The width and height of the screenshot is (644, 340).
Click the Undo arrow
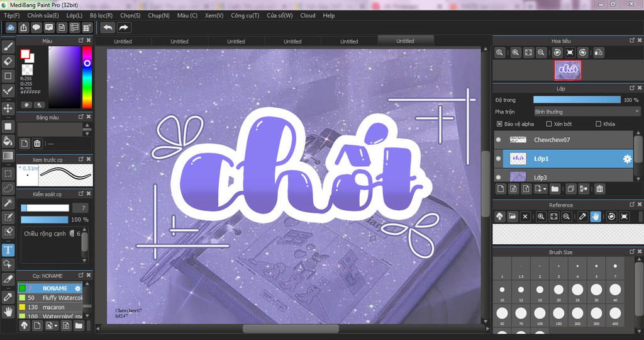[x=108, y=28]
